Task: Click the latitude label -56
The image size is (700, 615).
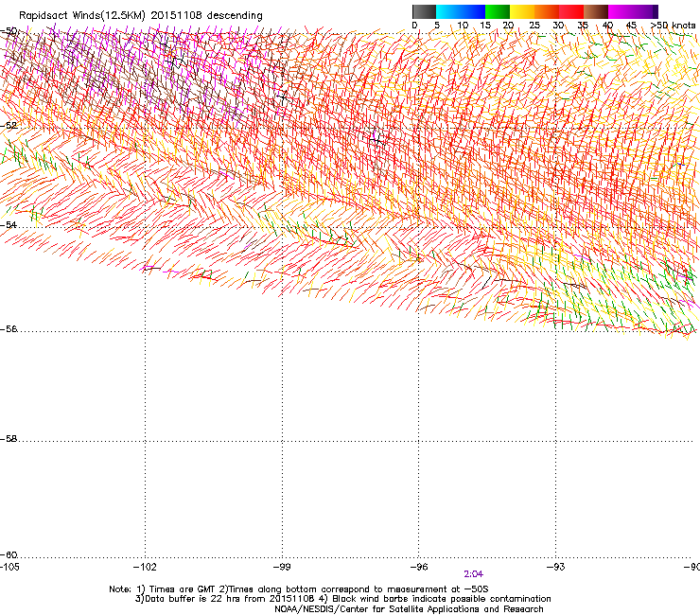Action: point(9,328)
